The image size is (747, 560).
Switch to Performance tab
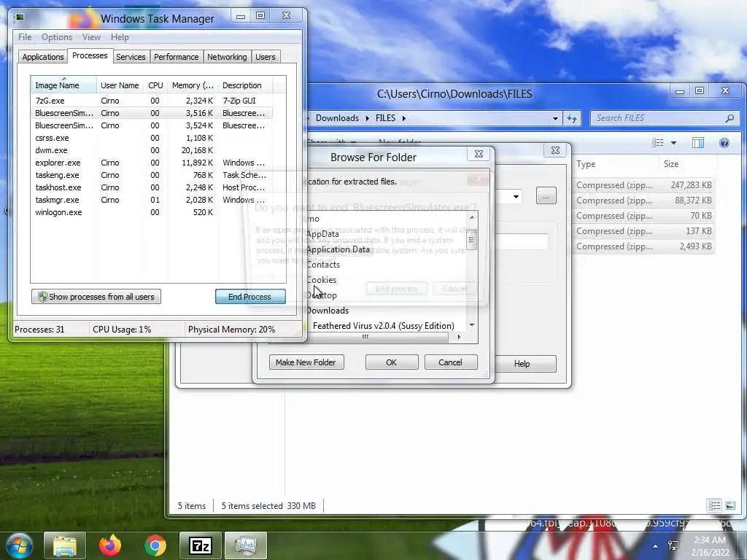coord(176,57)
